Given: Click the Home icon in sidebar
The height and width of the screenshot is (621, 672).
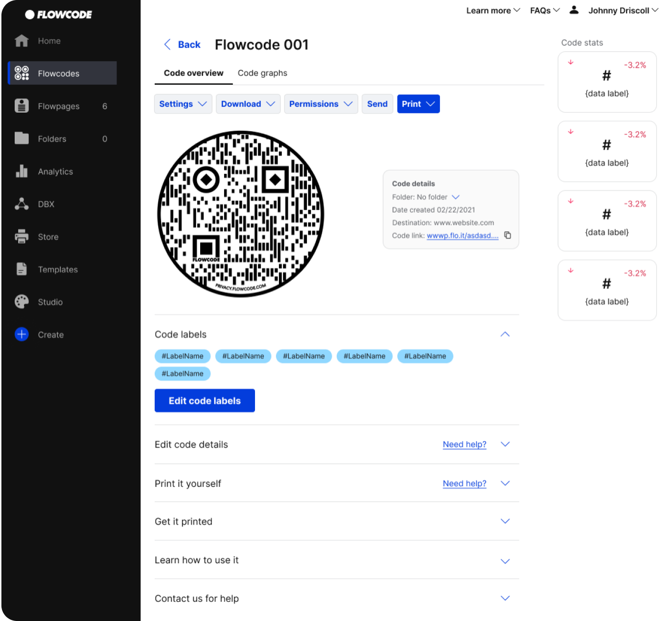Looking at the screenshot, I should pyautogui.click(x=22, y=41).
